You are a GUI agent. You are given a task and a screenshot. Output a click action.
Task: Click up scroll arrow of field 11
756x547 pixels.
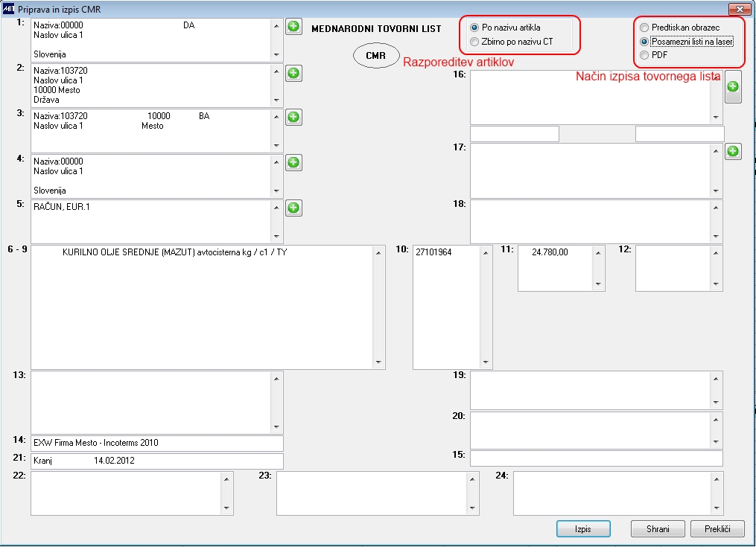click(x=598, y=253)
